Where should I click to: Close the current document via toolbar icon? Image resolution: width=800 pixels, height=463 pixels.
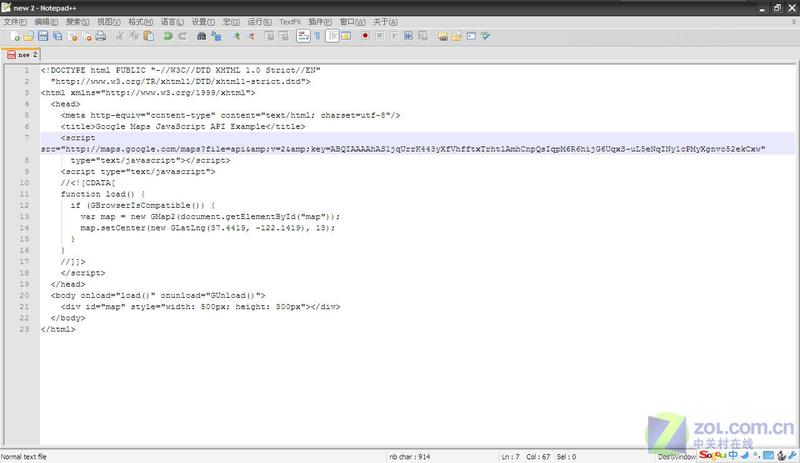[x=72, y=36]
